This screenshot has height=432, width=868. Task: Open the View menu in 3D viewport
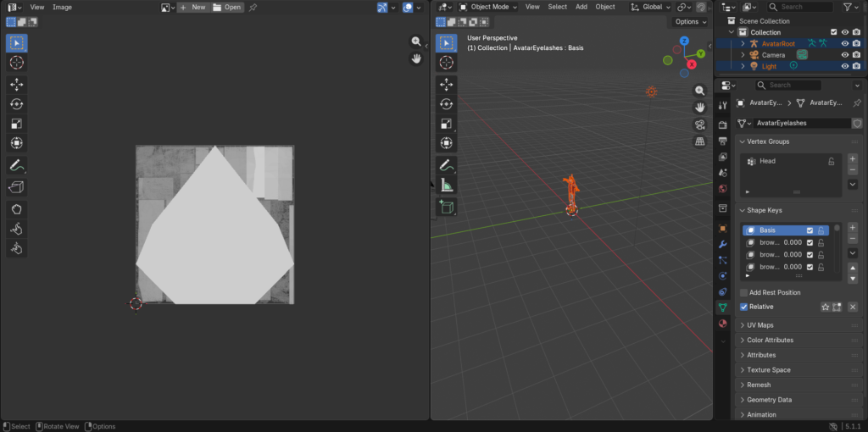coord(532,7)
